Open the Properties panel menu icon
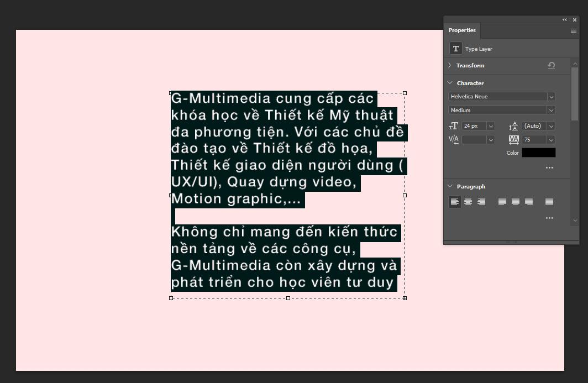This screenshot has width=588, height=383. click(573, 30)
